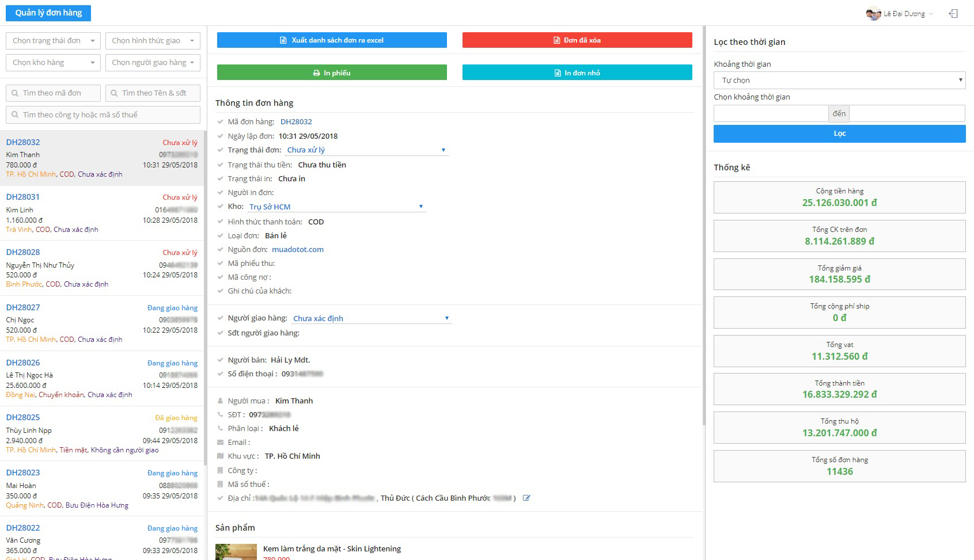
Task: Expand the 'Chọn người giao hàng' filter
Action: pos(153,63)
